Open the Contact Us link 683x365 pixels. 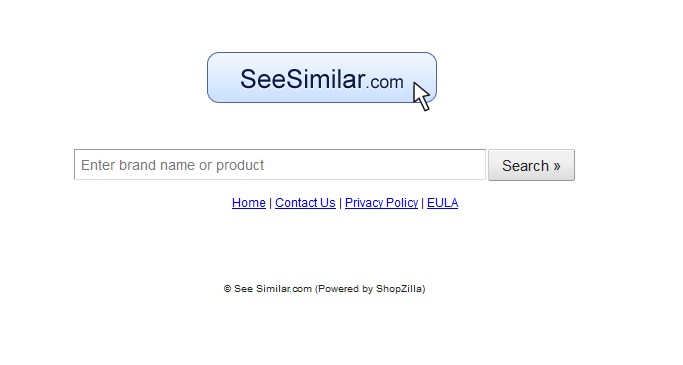pos(305,203)
